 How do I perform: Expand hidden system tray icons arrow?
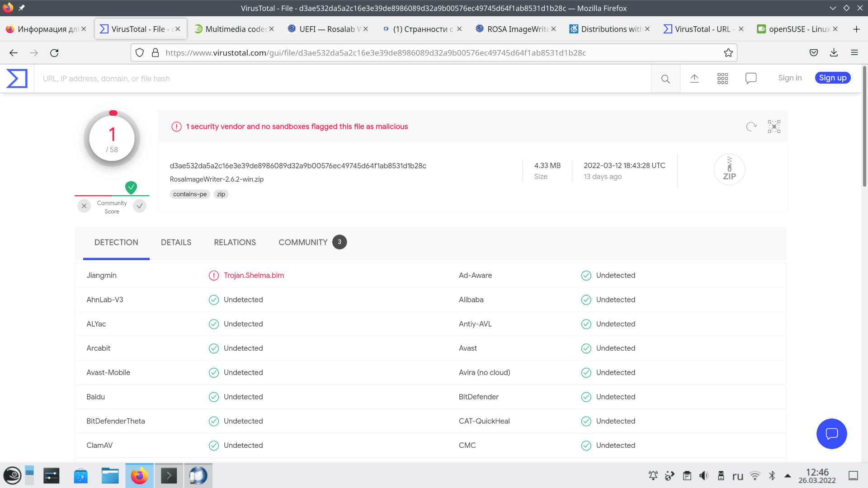[788, 476]
